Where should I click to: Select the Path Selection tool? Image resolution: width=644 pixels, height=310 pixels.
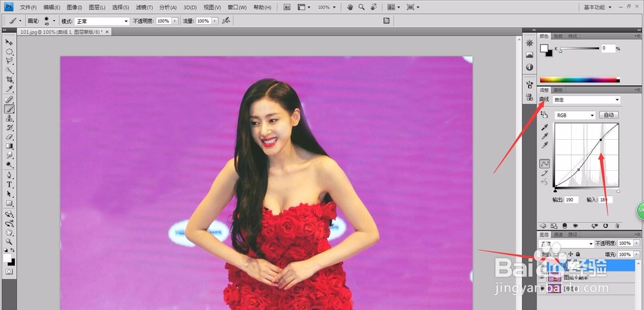coord(9,193)
